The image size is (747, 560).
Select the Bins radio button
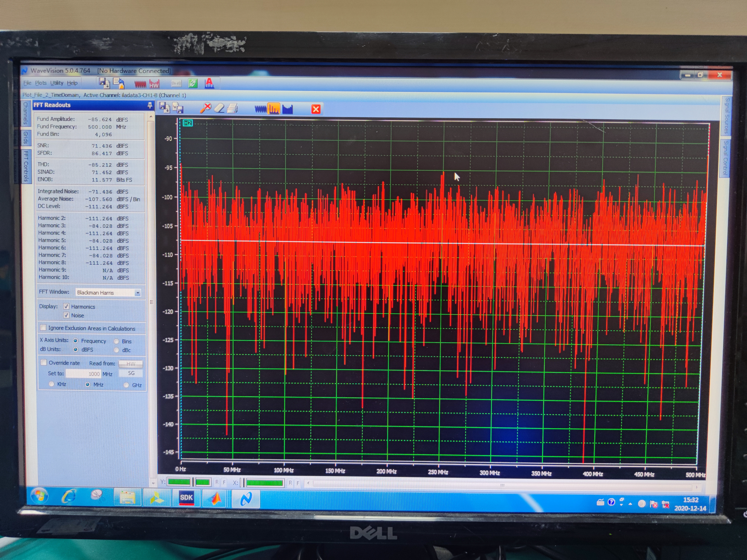point(117,341)
